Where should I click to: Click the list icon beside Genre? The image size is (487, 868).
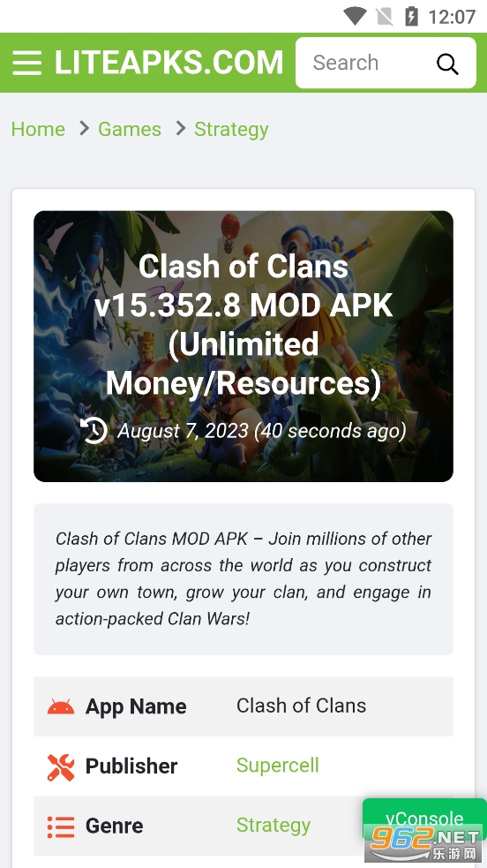coord(61,827)
